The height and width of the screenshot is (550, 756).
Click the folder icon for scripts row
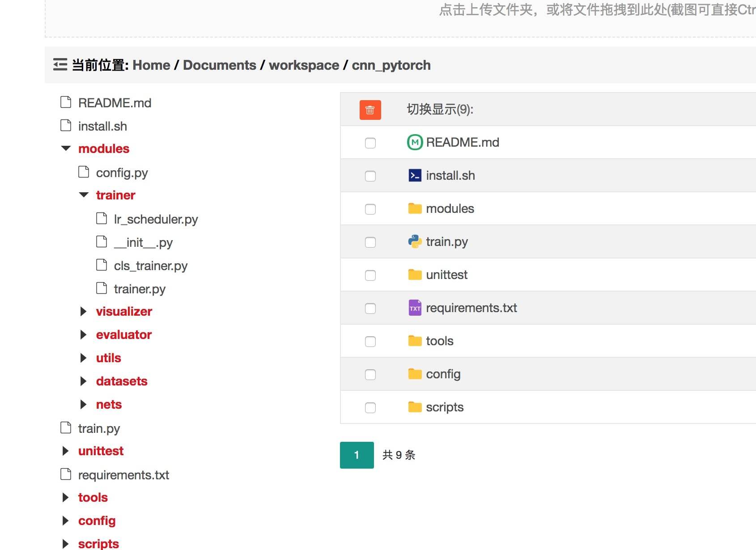point(415,407)
